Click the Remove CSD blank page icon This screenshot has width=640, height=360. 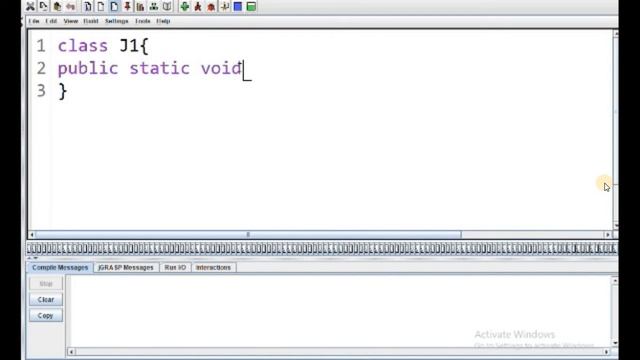pyautogui.click(x=101, y=6)
